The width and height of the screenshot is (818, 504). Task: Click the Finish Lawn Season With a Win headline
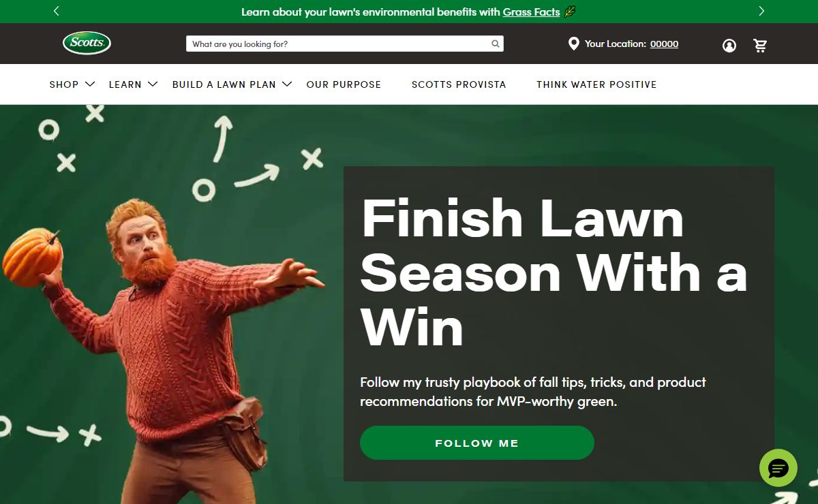[554, 273]
